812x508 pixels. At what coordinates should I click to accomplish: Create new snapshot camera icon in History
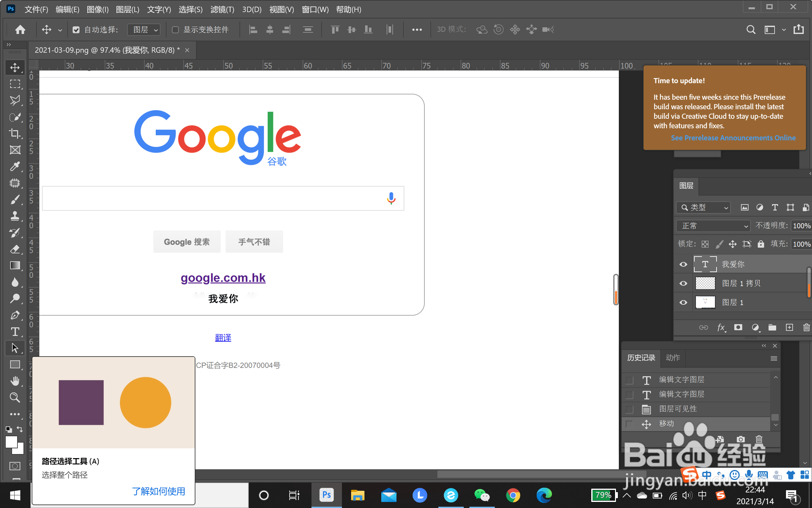pyautogui.click(x=741, y=439)
